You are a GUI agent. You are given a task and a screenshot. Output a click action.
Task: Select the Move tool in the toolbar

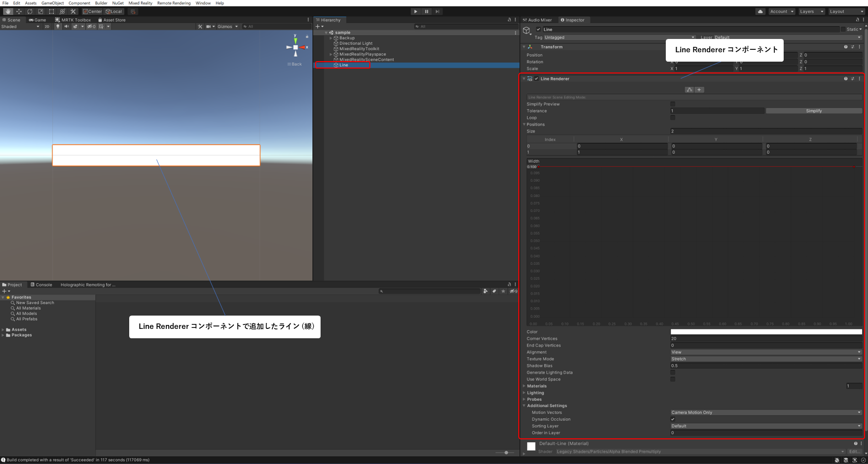click(x=19, y=11)
